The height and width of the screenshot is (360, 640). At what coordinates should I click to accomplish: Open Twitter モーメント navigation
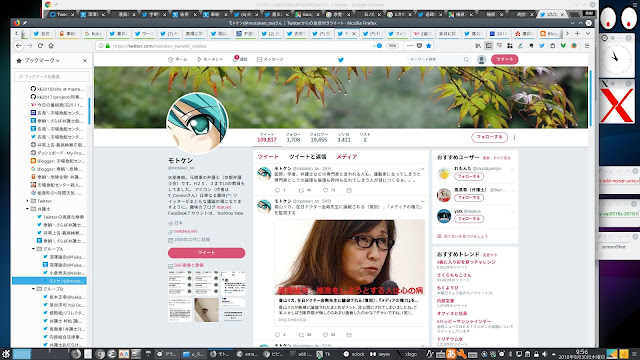click(x=210, y=60)
